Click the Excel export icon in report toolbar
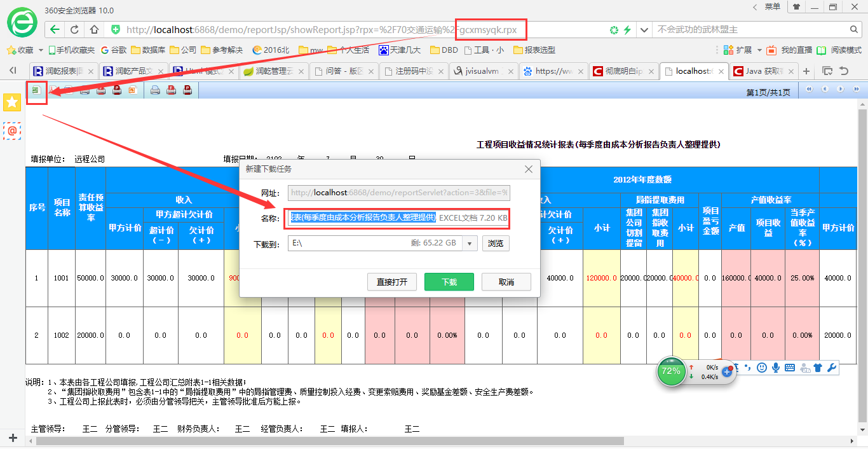Viewport: 868px width, 449px height. (36, 90)
